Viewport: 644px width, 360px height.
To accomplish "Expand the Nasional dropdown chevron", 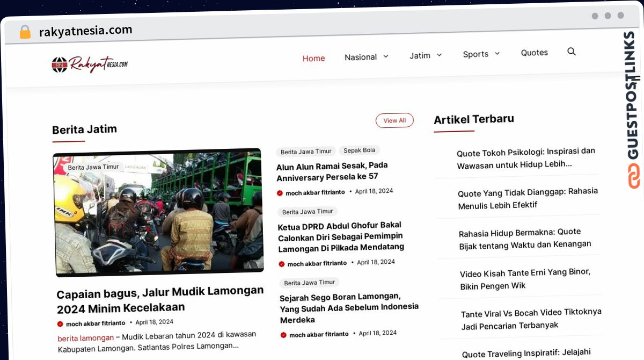I will click(385, 56).
